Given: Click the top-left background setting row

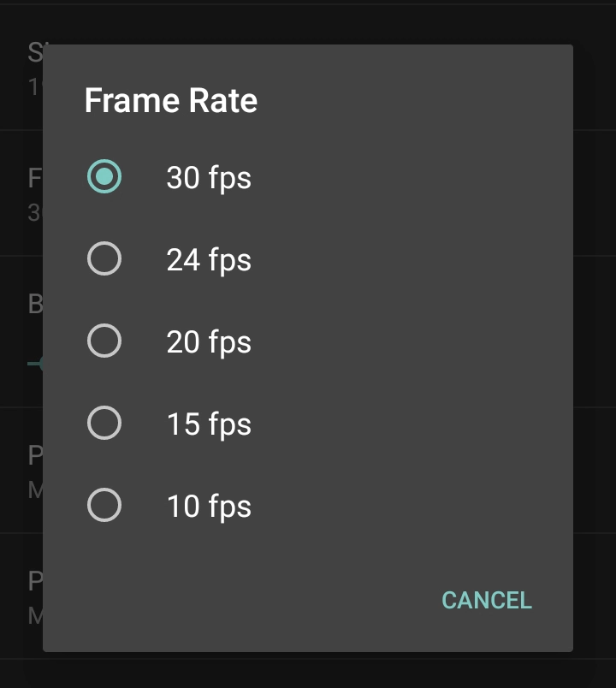Looking at the screenshot, I should tap(21, 67).
